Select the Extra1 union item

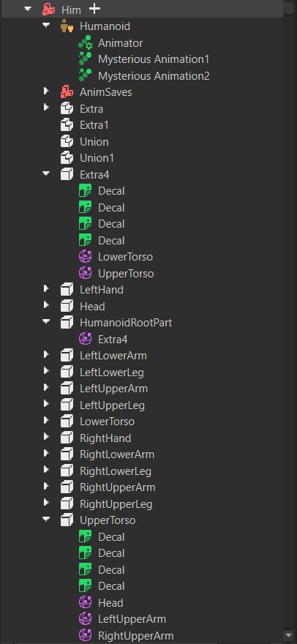coord(94,125)
